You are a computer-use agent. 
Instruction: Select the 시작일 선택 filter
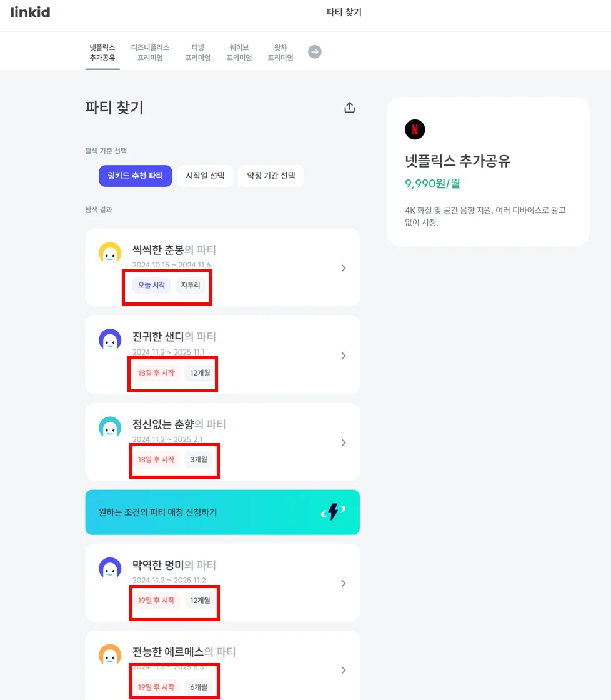[x=205, y=176]
